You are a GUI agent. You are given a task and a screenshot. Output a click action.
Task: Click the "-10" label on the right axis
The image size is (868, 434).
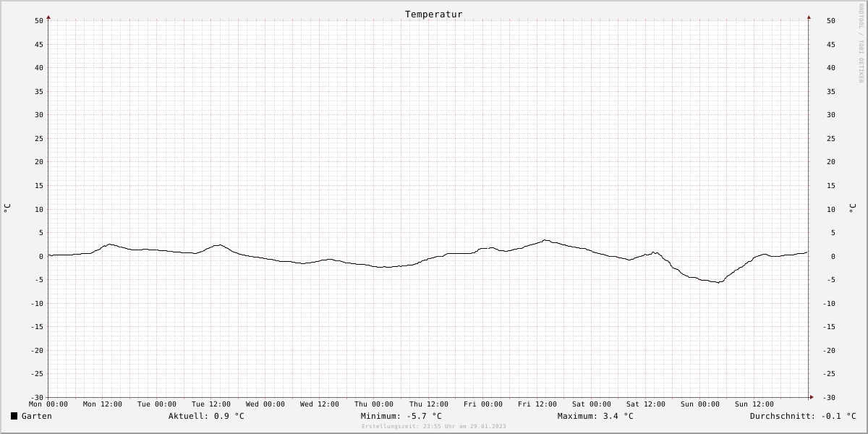click(830, 304)
